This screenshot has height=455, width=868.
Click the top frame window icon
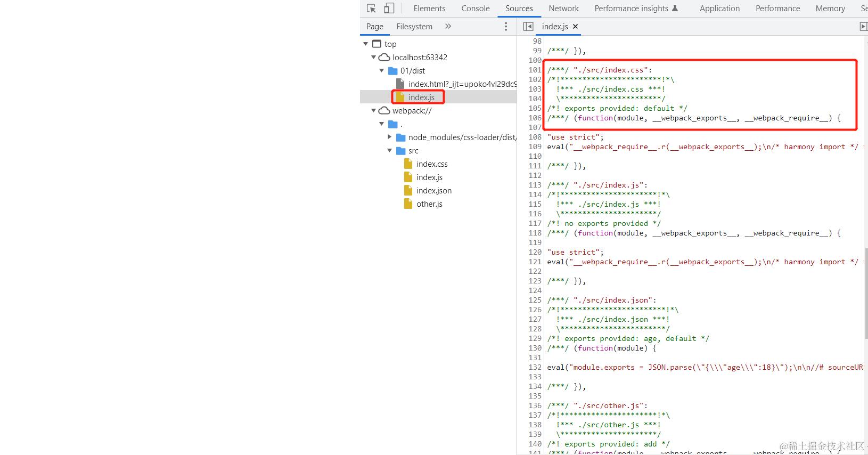pos(377,44)
